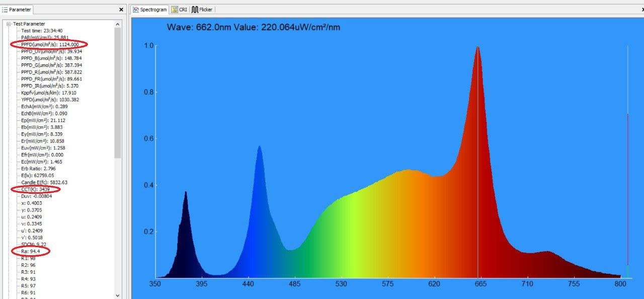Open the CRI tab
Image resolution: width=644 pixels, height=299 pixels.
179,10
